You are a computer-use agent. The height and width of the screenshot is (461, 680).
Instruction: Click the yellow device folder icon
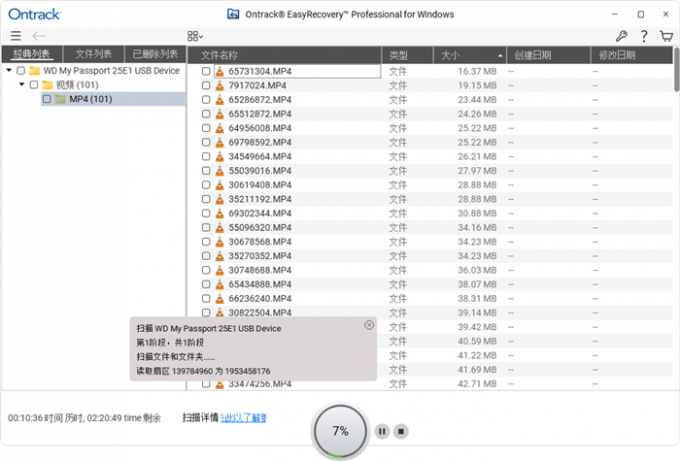[35, 70]
